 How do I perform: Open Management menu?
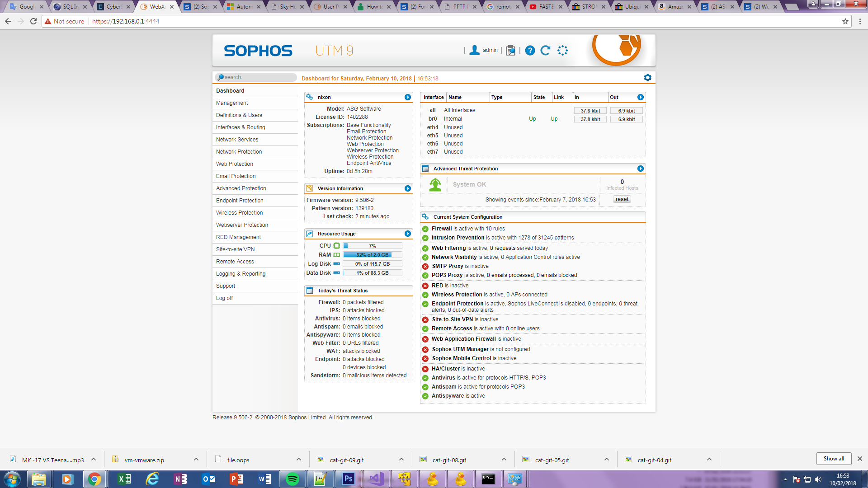coord(255,103)
